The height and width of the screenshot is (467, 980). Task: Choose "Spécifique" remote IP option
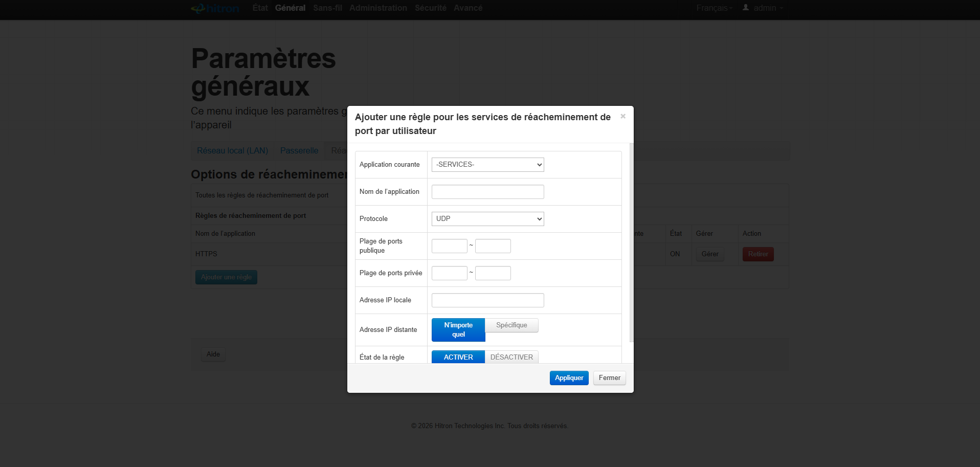[511, 325]
